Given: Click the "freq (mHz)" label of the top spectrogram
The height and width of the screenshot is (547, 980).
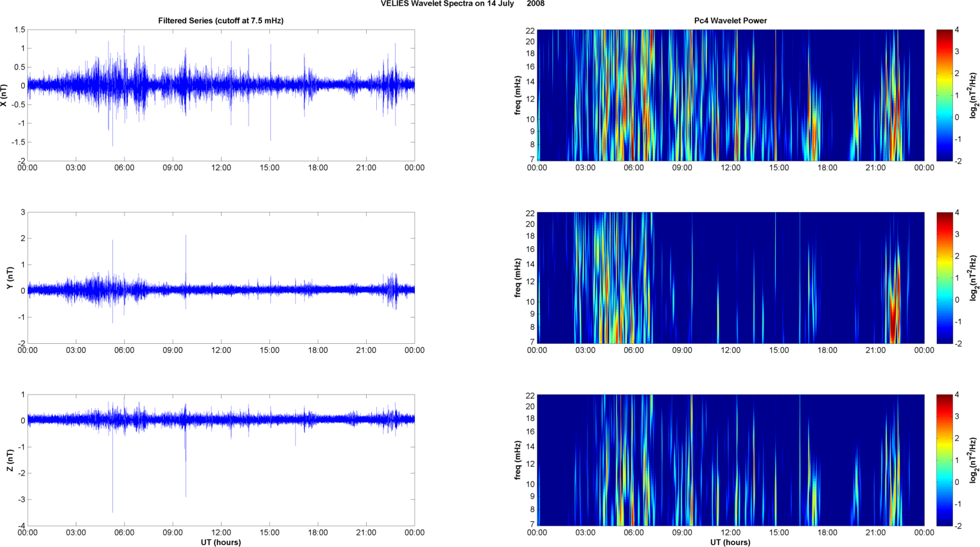Looking at the screenshot, I should pos(518,95).
